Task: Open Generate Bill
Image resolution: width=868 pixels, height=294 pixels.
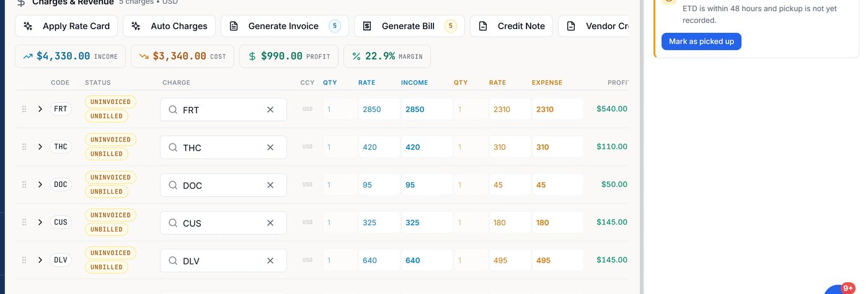Action: click(409, 26)
